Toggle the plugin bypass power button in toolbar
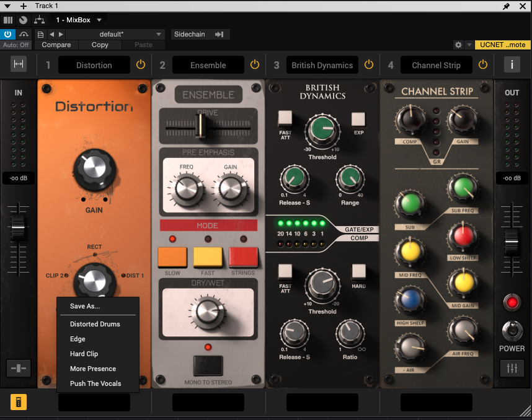532x420 pixels. (x=7, y=34)
